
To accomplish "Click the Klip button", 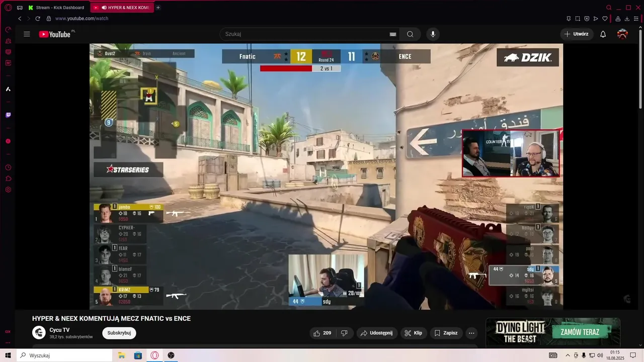I will (414, 333).
